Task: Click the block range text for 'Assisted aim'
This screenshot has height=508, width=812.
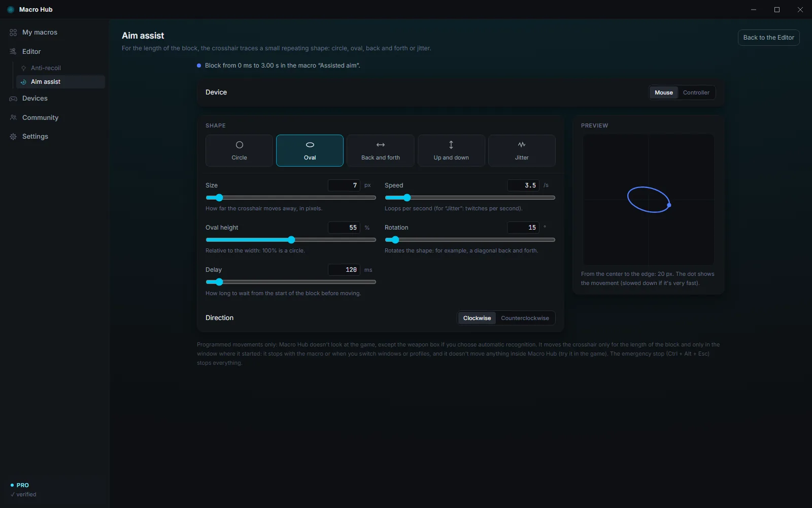Action: 282,66
